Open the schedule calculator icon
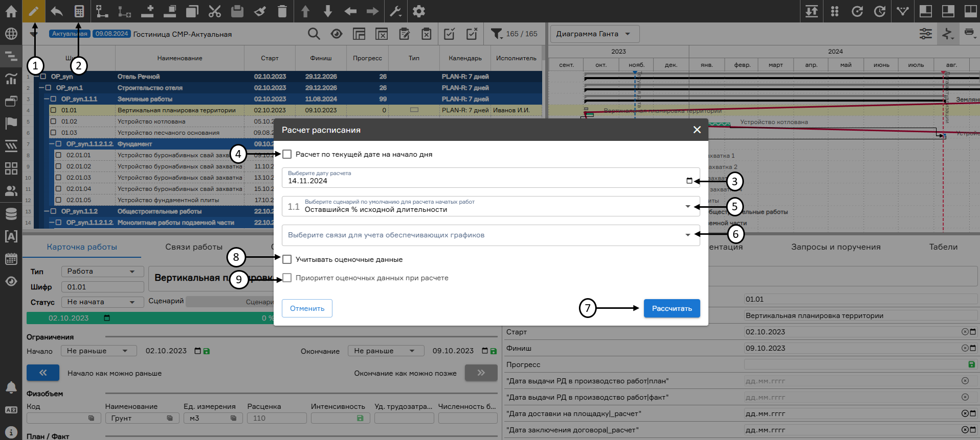Viewport: 980px width, 440px height. tap(79, 11)
